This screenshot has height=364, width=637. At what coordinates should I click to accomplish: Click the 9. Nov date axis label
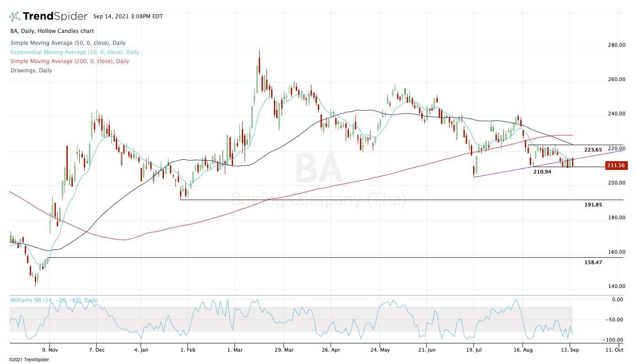coord(50,349)
